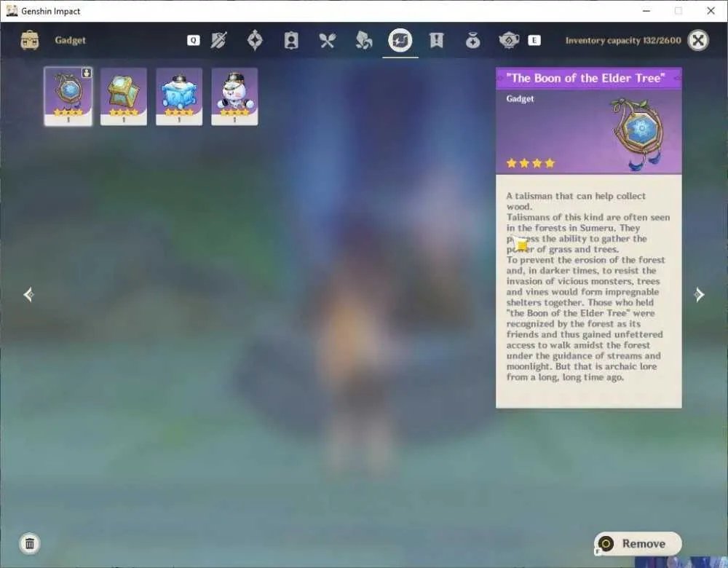
Task: Minimize the Genshin Impact window
Action: [x=646, y=11]
